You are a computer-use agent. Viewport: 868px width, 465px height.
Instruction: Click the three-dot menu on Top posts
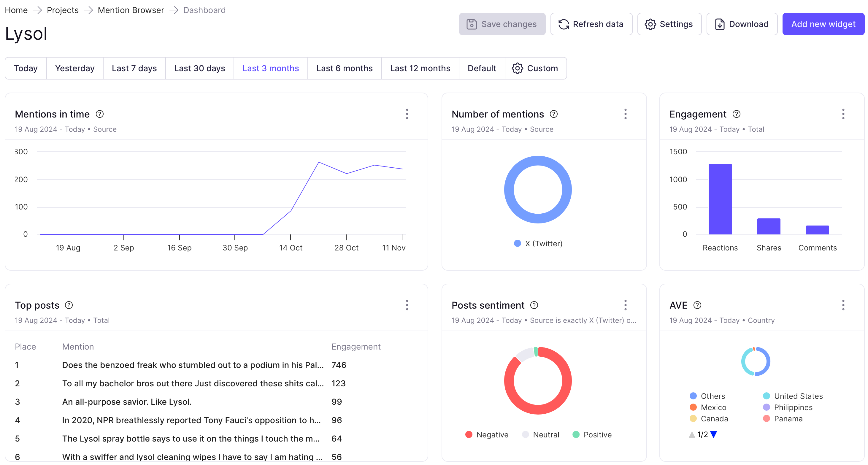tap(408, 305)
